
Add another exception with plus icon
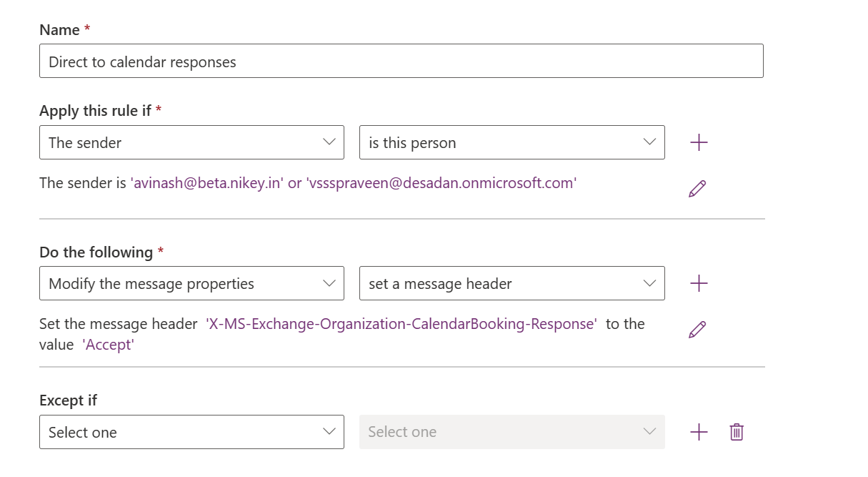pos(699,432)
